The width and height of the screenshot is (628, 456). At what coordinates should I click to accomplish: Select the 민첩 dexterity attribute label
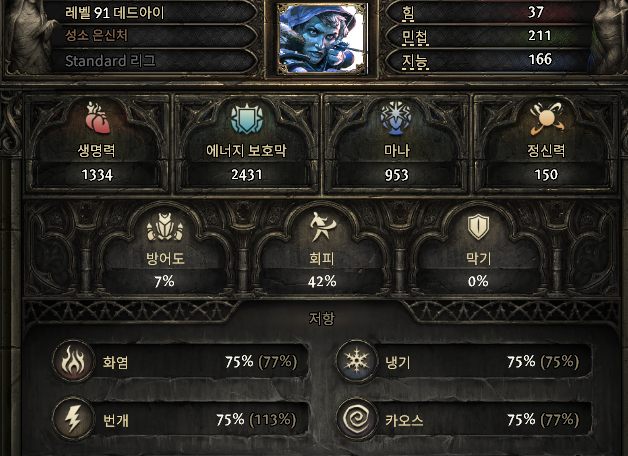(415, 36)
